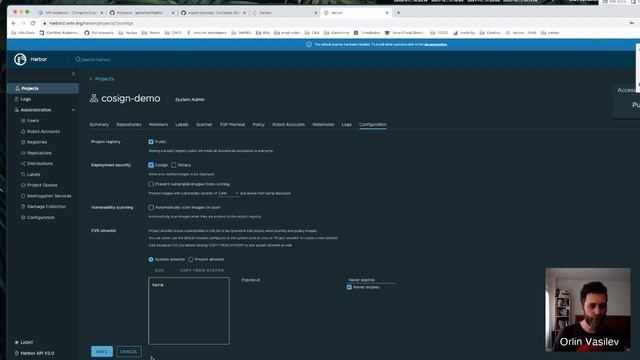Click the LIGHT theme icon
This screenshot has height=360, width=640.
17,342
